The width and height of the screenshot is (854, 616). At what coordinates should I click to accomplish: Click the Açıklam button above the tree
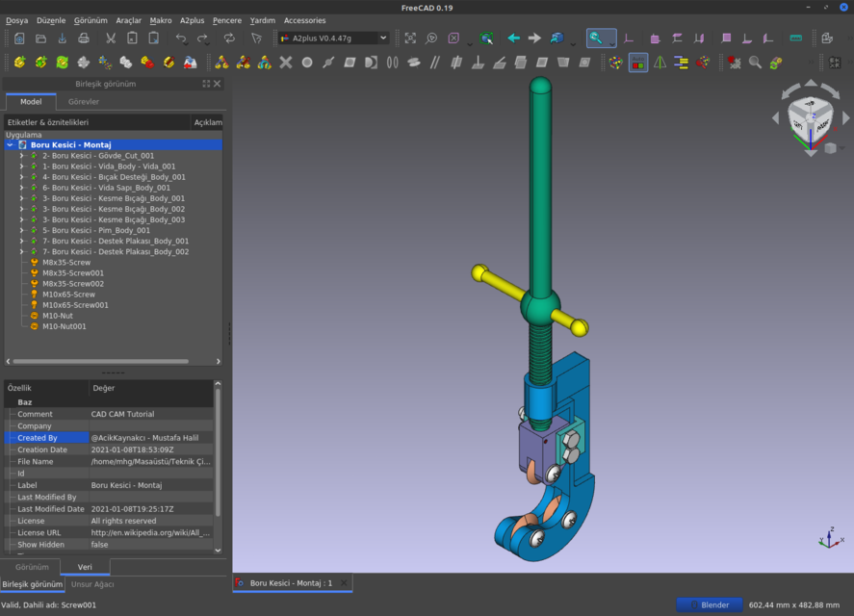click(x=208, y=122)
